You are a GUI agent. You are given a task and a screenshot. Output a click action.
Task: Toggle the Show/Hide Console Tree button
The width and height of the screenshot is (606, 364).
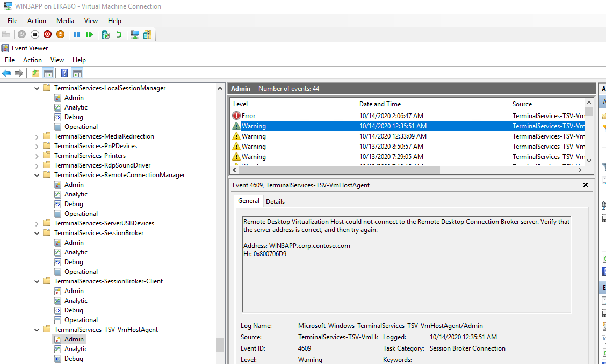coord(48,73)
